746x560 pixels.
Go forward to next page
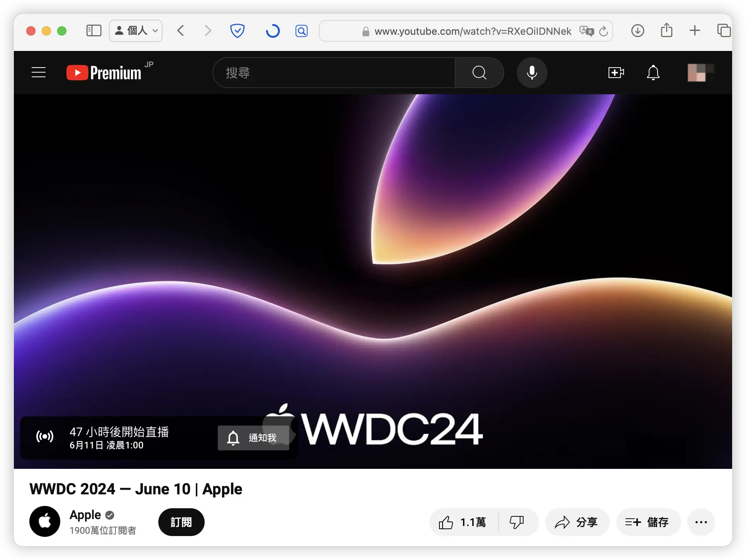coord(208,31)
